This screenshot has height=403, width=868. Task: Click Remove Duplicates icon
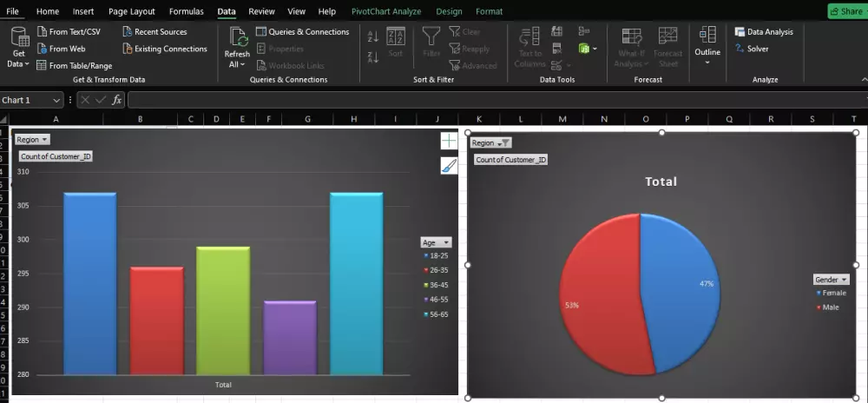[557, 49]
